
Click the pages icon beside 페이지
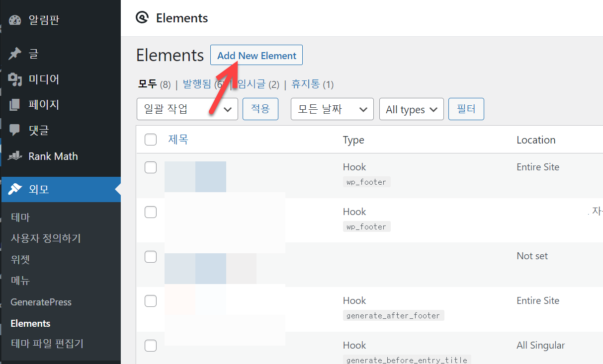[15, 105]
